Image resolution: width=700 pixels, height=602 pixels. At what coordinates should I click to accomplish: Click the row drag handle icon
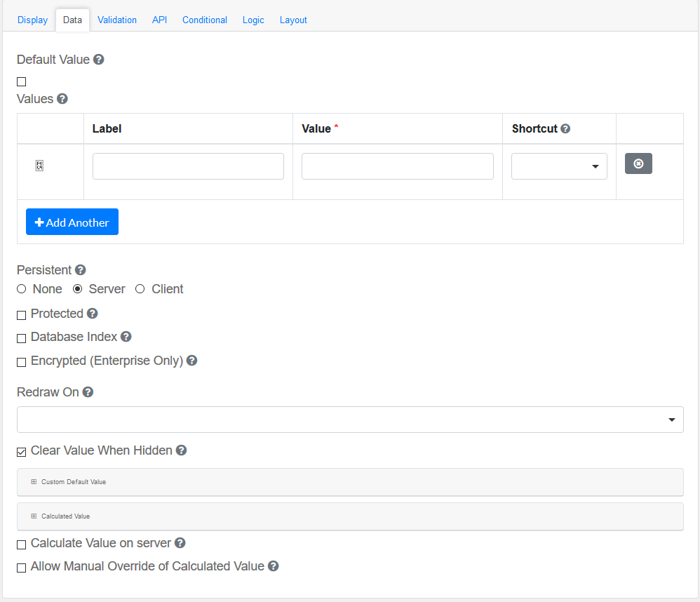(39, 166)
